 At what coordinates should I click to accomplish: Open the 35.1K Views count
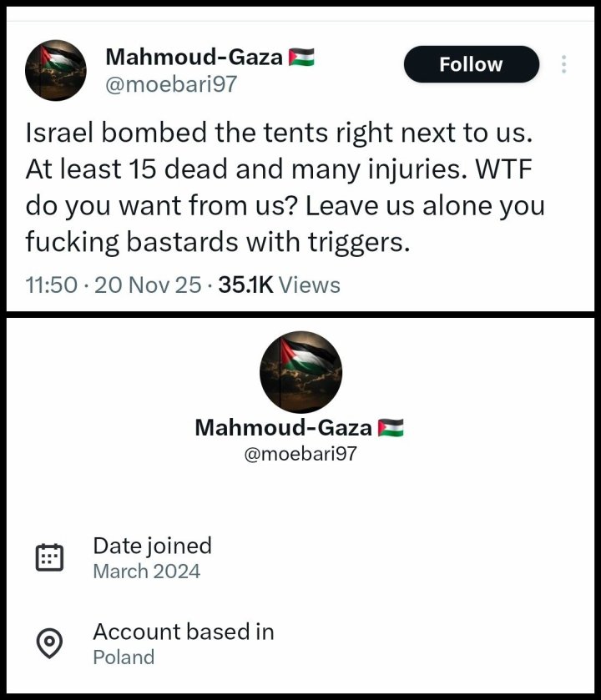tap(279, 285)
